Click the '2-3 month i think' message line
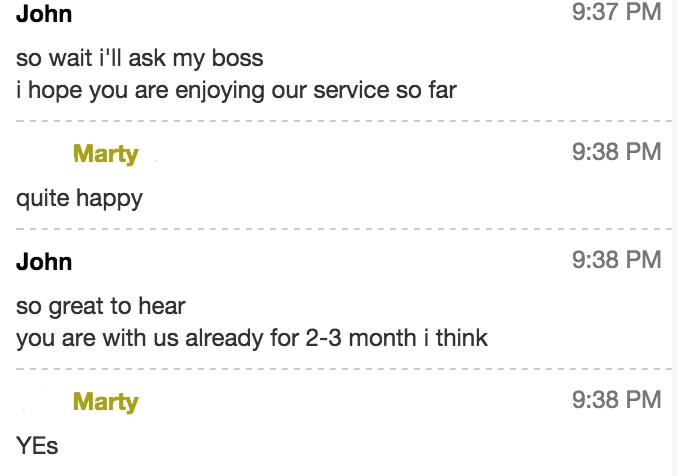The image size is (678, 476). pyautogui.click(x=252, y=338)
